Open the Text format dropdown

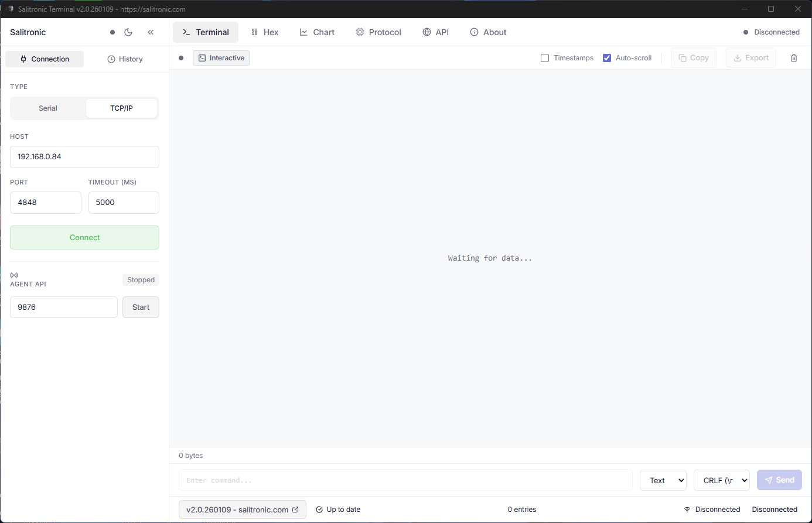[663, 480]
